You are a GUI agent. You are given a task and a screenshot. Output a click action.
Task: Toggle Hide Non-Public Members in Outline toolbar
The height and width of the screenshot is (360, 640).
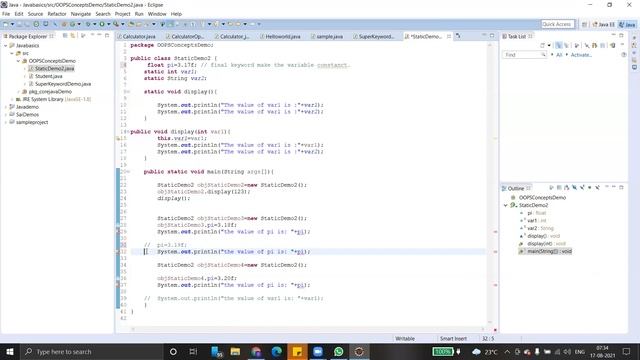pyautogui.click(x=589, y=187)
